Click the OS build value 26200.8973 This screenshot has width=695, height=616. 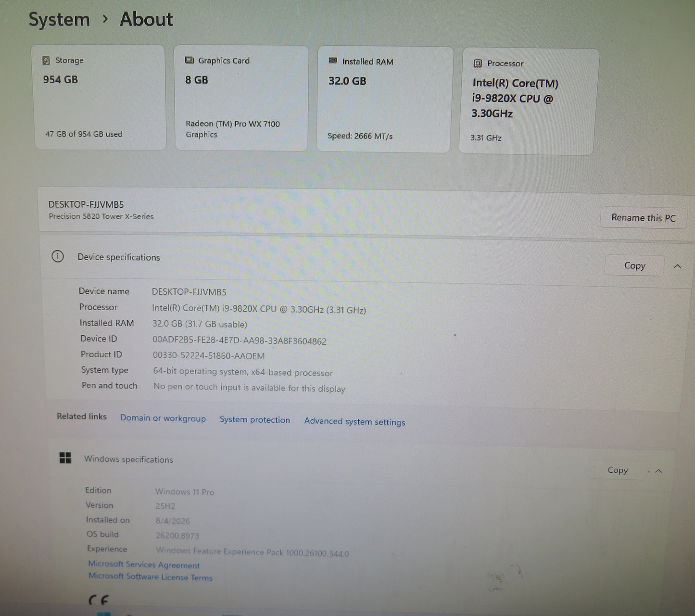point(177,535)
